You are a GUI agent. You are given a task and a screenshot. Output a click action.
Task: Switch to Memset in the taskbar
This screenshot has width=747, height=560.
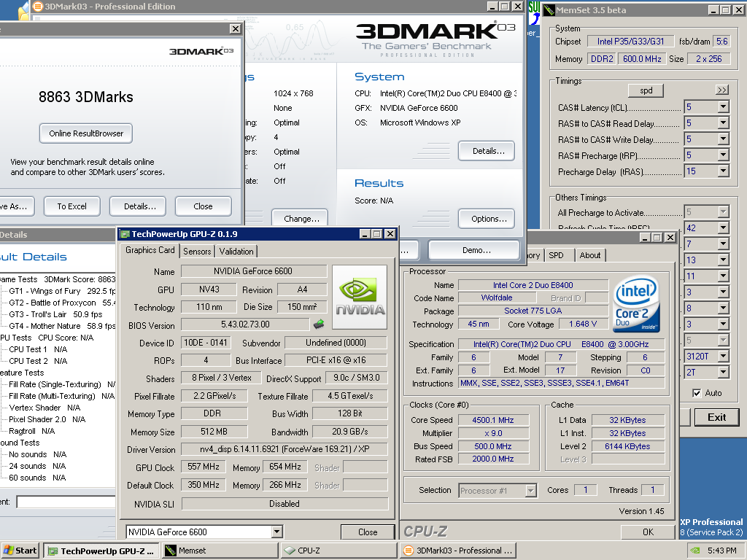[x=219, y=551]
